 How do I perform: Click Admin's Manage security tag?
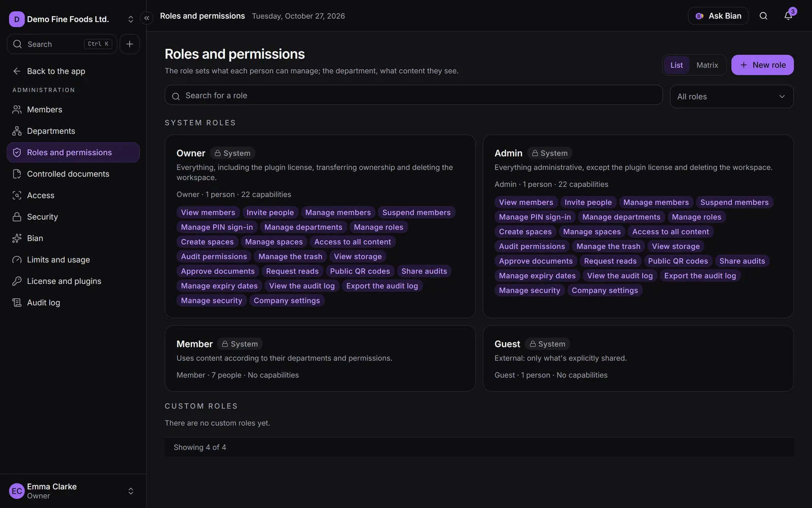[x=529, y=291]
